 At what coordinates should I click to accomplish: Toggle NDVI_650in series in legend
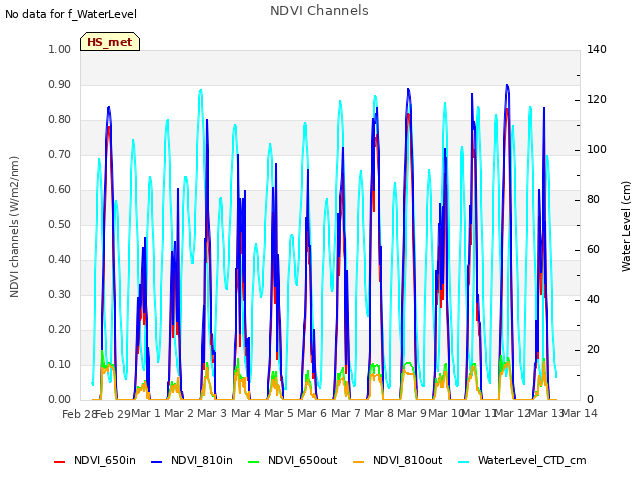95,460
